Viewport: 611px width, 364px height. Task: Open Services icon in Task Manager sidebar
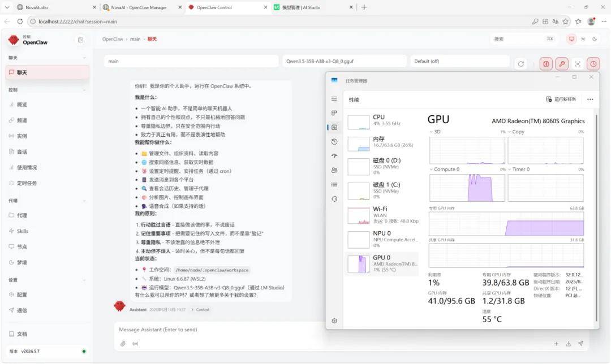(334, 199)
